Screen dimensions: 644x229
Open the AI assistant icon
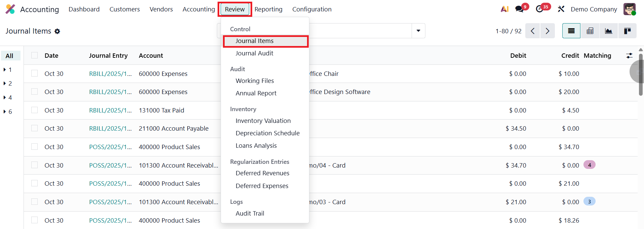(504, 9)
